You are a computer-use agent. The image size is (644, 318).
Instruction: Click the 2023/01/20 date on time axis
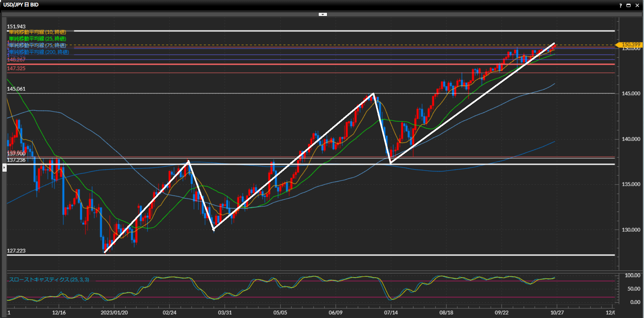coord(114,313)
